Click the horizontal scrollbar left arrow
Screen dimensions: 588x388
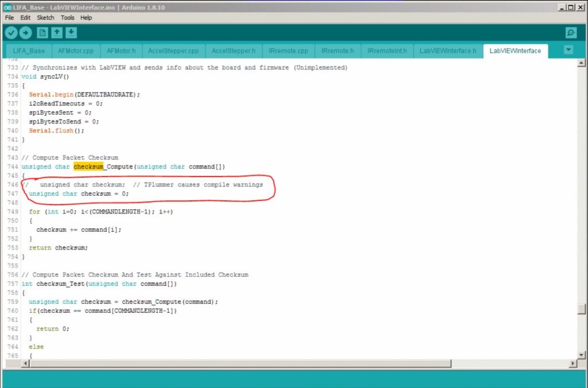pyautogui.click(x=25, y=363)
